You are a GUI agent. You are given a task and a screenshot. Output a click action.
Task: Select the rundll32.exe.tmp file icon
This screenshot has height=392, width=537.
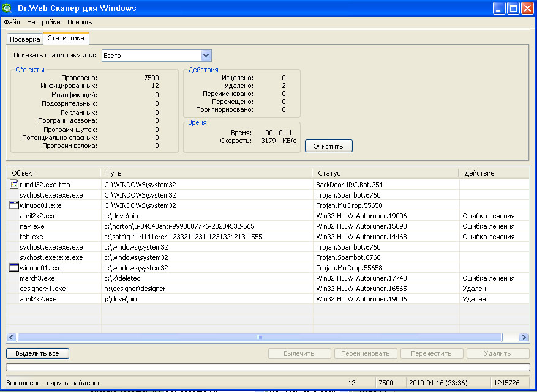click(x=13, y=185)
